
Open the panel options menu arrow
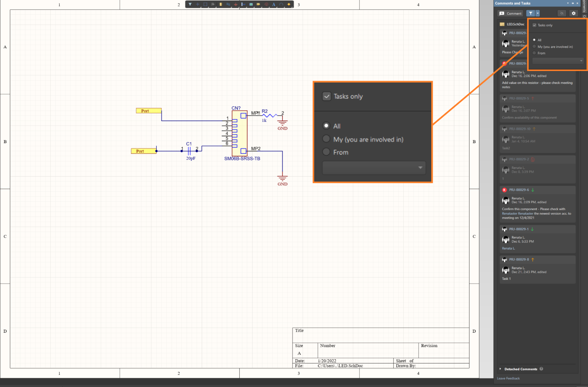[x=568, y=3]
